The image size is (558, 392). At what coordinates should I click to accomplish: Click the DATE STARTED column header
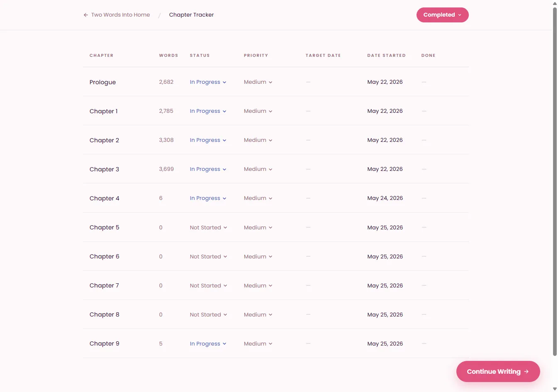pos(386,56)
